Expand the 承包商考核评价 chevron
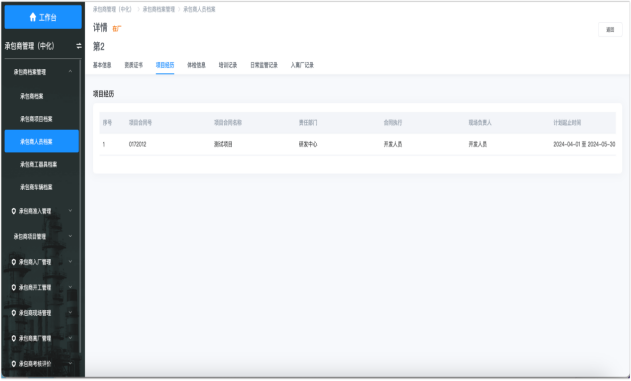 pyautogui.click(x=70, y=363)
